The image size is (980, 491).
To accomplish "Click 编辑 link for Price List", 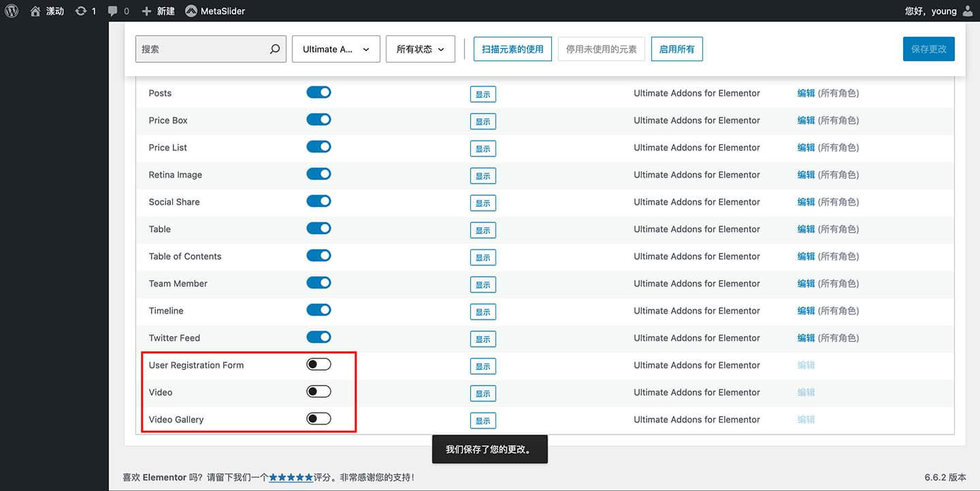I will point(806,148).
